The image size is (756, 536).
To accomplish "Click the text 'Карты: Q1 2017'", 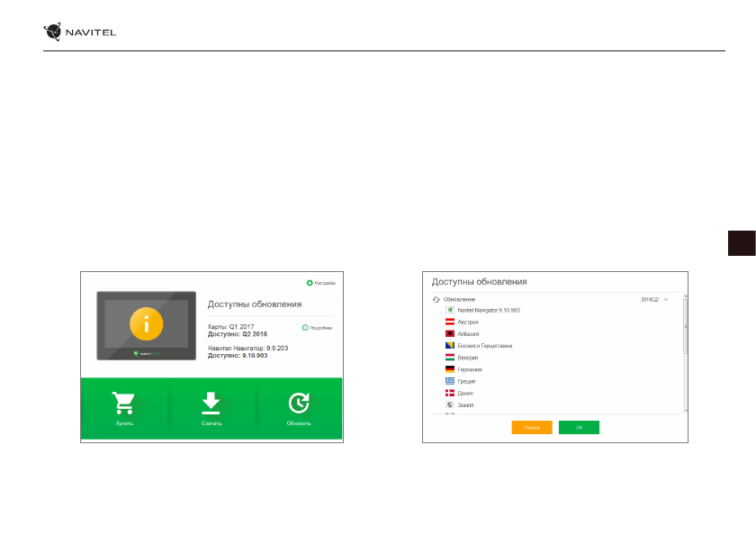I will point(231,327).
